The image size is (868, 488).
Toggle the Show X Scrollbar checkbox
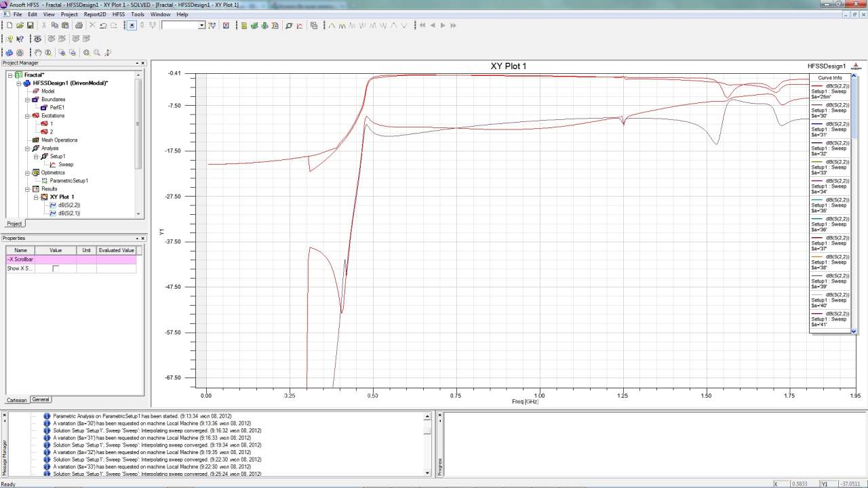point(56,268)
